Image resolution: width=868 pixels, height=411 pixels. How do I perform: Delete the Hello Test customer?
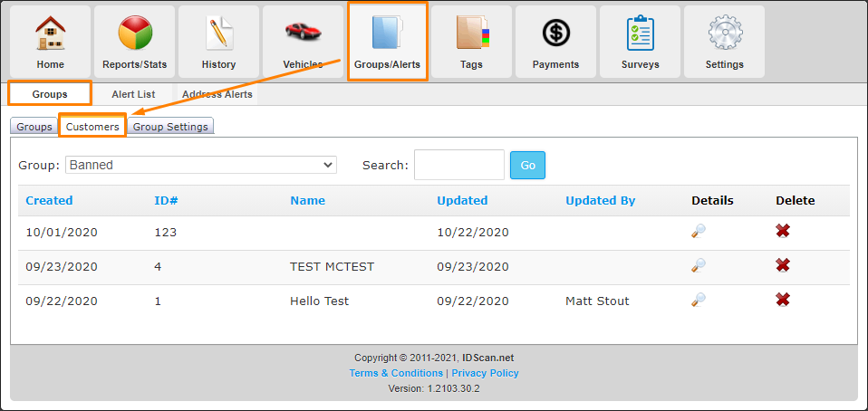[783, 300]
